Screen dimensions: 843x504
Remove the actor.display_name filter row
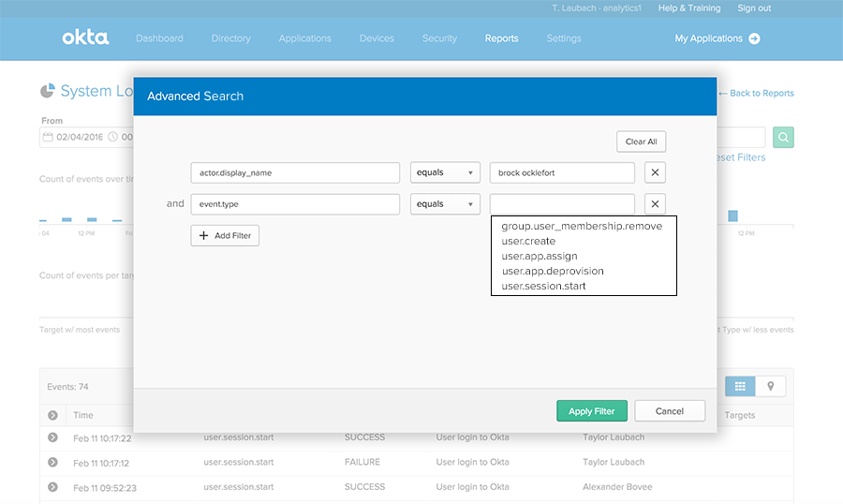(x=655, y=172)
